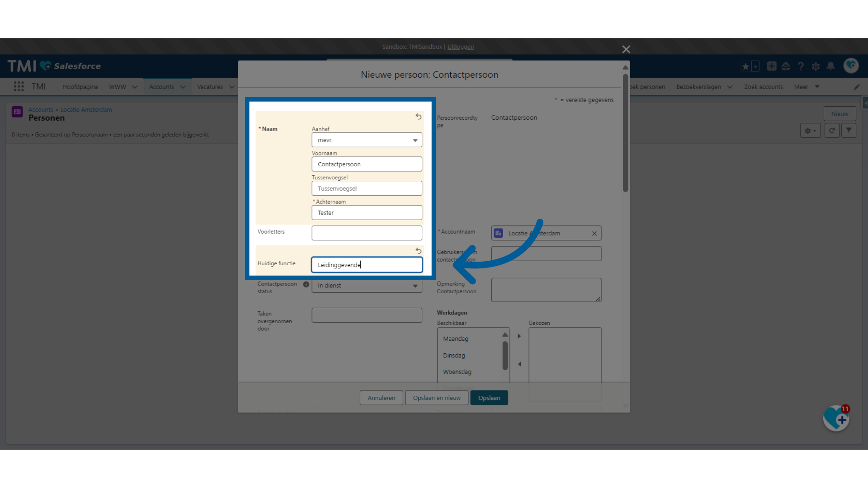Click the favorites star icon
This screenshot has width=868, height=488.
(x=745, y=66)
